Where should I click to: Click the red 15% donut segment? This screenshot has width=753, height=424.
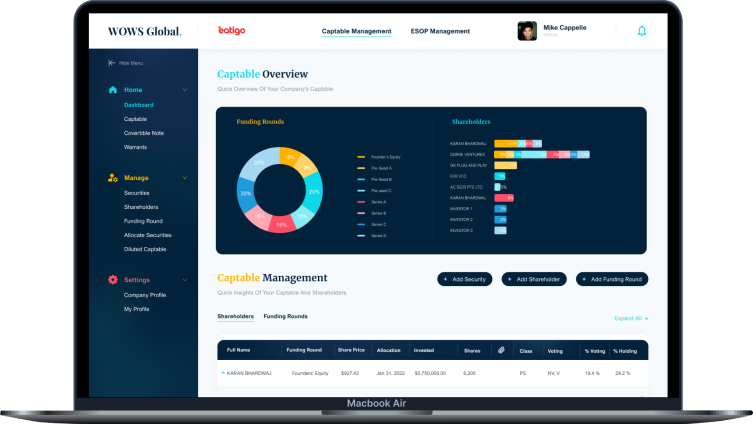(x=281, y=224)
